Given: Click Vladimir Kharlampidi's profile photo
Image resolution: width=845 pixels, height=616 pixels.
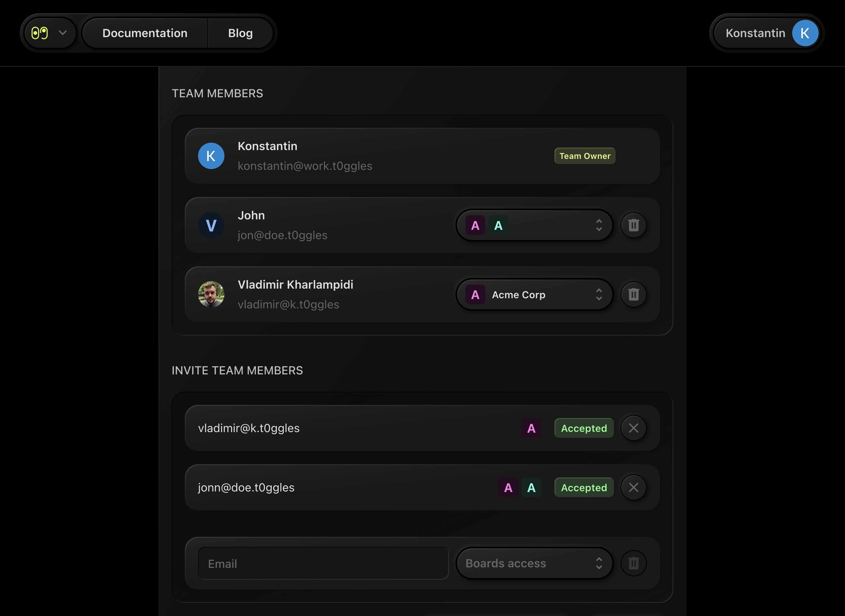Looking at the screenshot, I should coord(211,295).
